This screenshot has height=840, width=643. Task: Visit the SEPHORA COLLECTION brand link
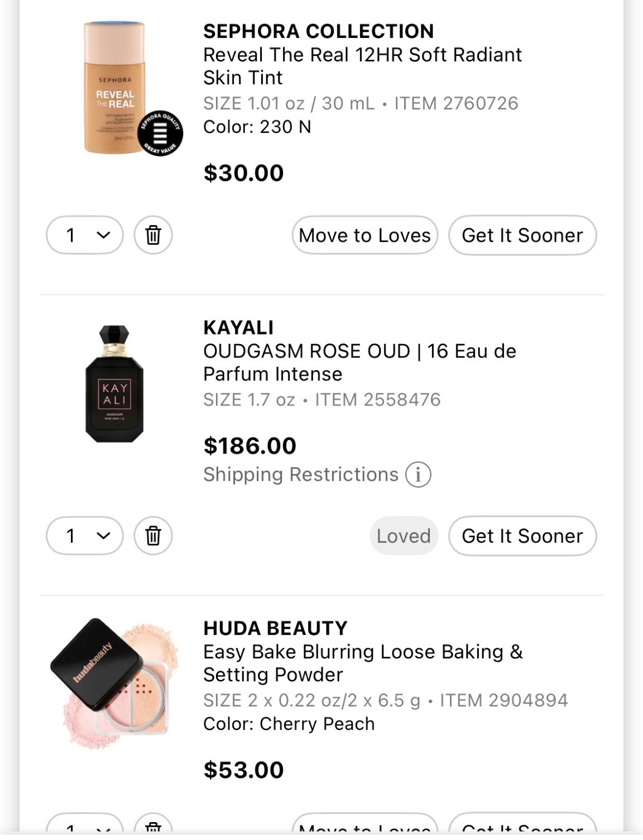[x=318, y=31]
